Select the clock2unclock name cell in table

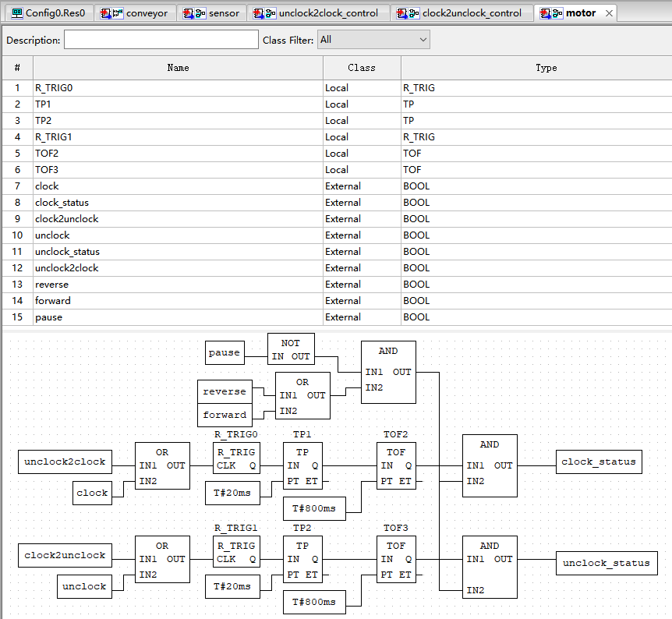tap(178, 218)
